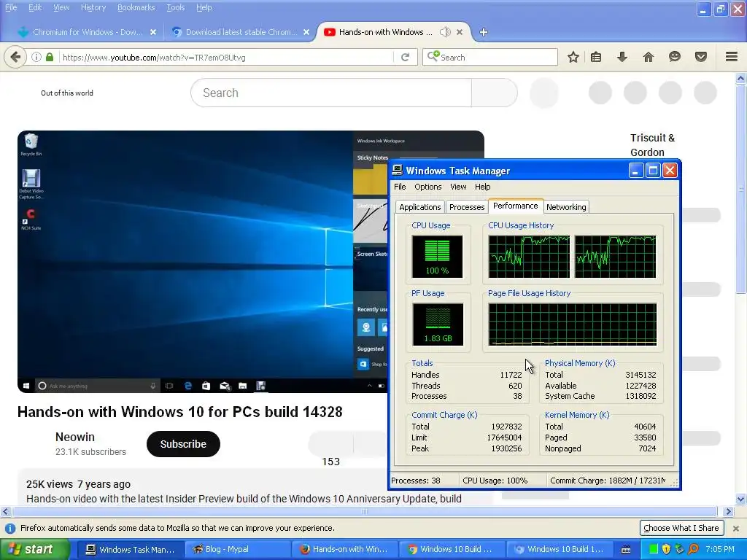Click the green padlock security icon
The width and height of the screenshot is (747, 560).
50,57
